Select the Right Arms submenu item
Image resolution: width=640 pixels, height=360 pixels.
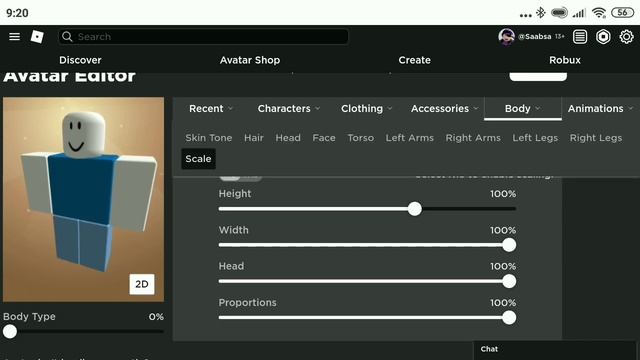[473, 138]
